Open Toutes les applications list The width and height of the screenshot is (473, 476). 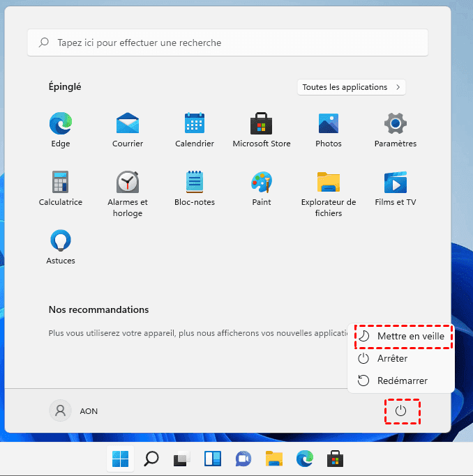coord(351,87)
